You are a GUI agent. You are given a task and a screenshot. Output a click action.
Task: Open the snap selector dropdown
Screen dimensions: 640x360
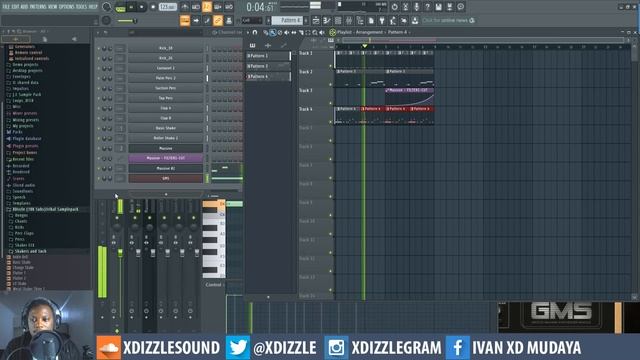click(252, 20)
